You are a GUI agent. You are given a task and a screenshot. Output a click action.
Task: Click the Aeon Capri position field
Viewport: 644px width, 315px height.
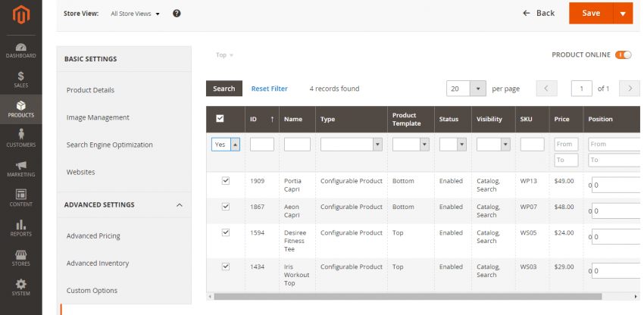pos(616,211)
